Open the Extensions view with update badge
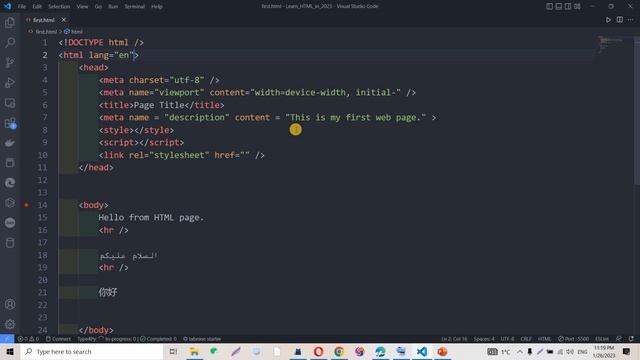 [10, 123]
